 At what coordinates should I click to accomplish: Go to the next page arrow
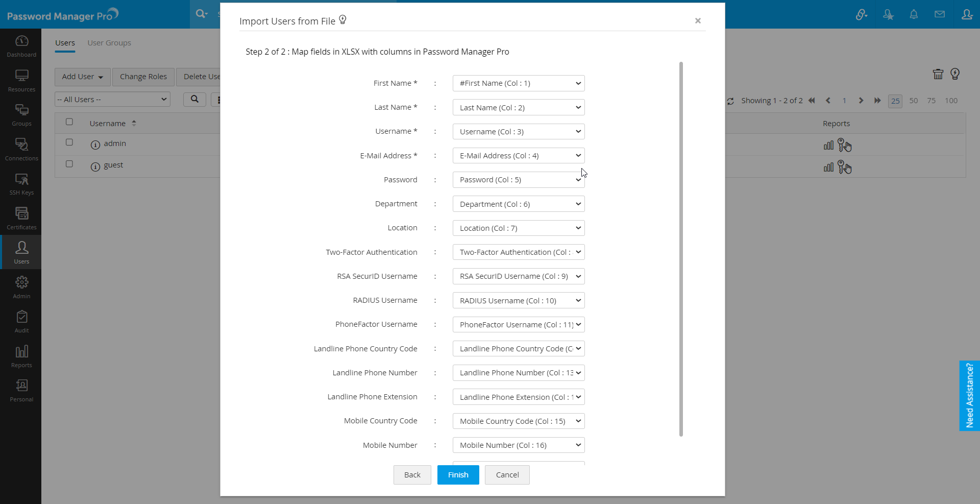[861, 101]
